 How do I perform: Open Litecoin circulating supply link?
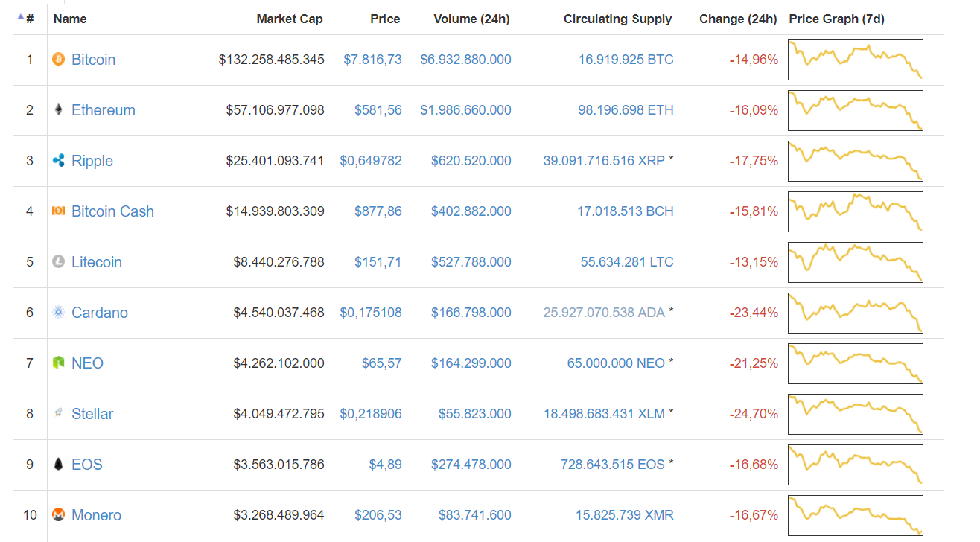click(x=627, y=262)
